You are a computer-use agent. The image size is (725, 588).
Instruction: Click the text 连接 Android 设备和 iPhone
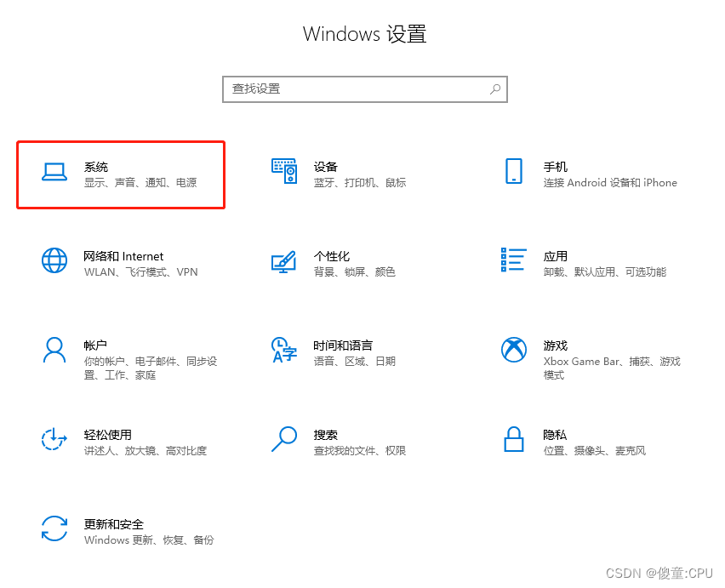[610, 183]
